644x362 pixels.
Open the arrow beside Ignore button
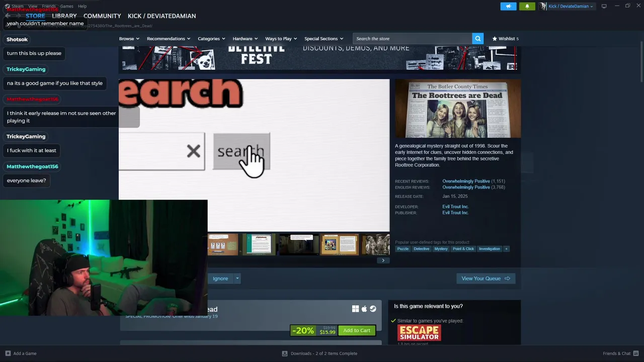point(237,279)
